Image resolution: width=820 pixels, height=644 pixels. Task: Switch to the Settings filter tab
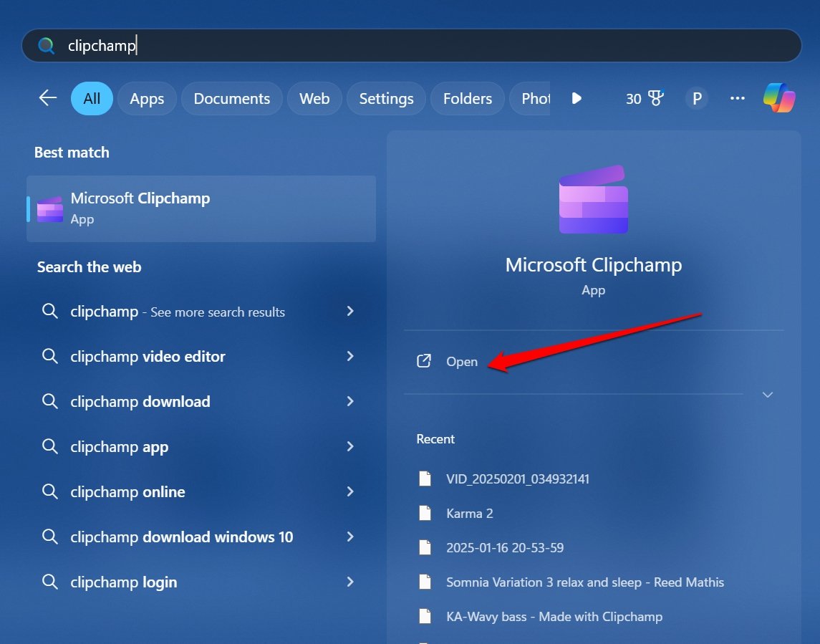387,98
